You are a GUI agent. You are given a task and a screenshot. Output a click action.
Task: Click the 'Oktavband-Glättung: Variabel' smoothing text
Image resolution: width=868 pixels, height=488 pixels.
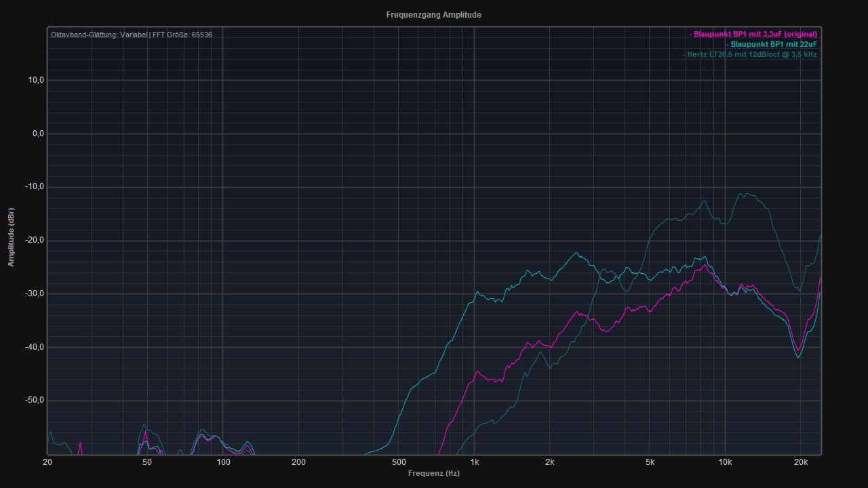point(98,35)
